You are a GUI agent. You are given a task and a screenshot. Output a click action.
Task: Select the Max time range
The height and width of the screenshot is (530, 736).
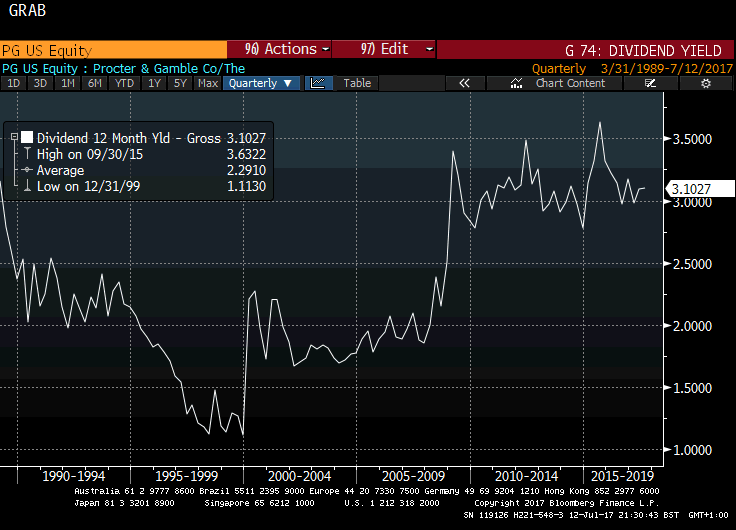click(x=208, y=83)
